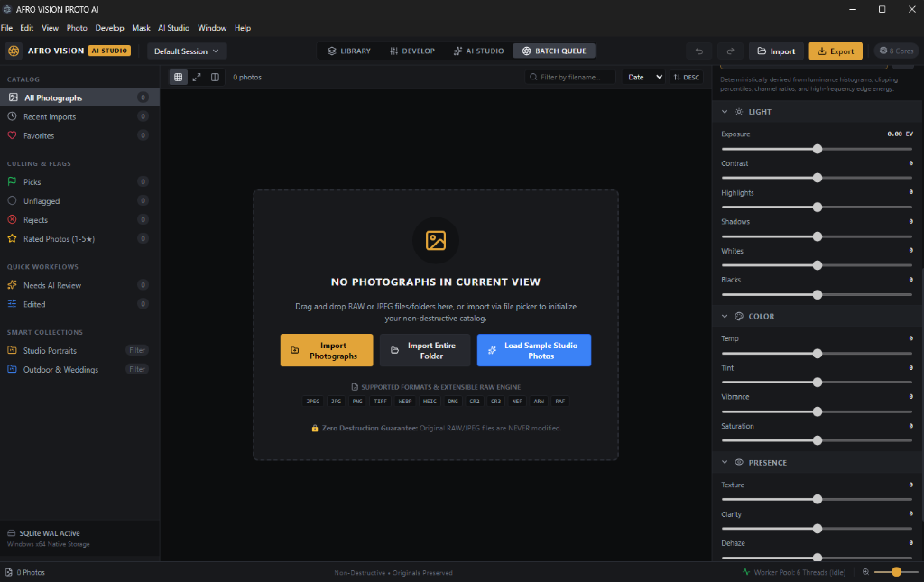Screen dimensions: 924x582
Task: Open the Help menu
Action: pyautogui.click(x=242, y=28)
